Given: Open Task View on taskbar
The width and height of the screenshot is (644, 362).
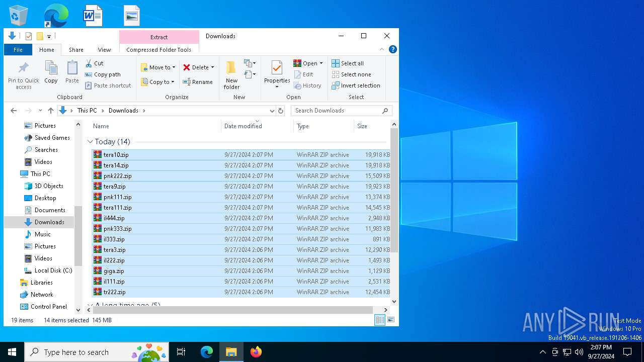Looking at the screenshot, I should 181,352.
